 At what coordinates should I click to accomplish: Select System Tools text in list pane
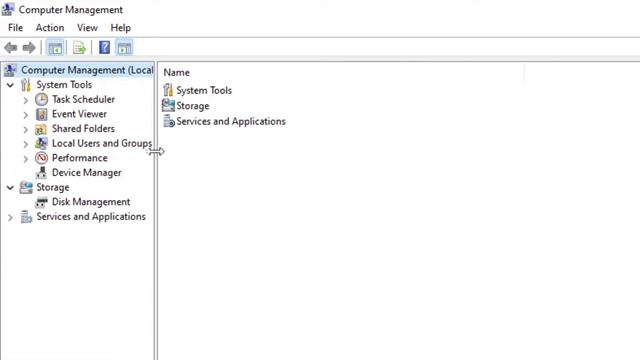(204, 90)
